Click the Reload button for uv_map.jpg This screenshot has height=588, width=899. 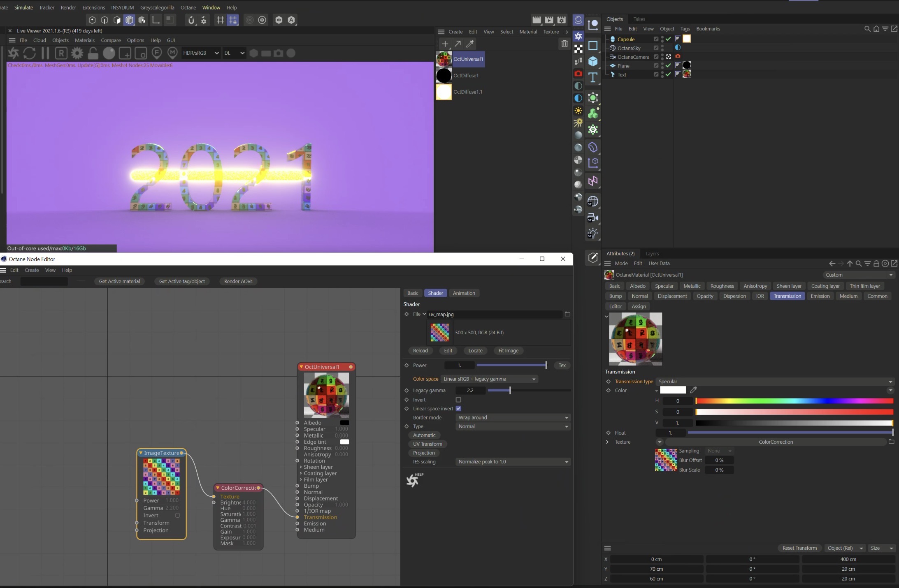420,351
